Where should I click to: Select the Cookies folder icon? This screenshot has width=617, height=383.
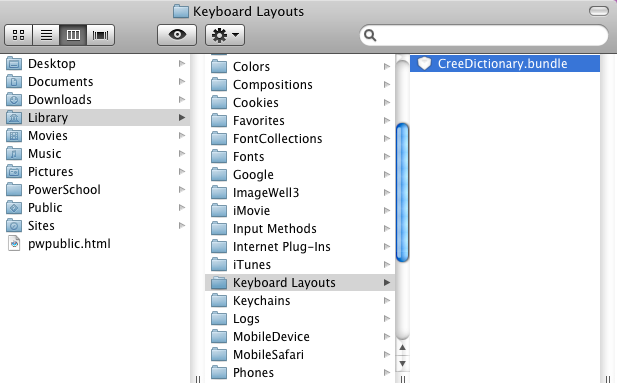[x=219, y=102]
